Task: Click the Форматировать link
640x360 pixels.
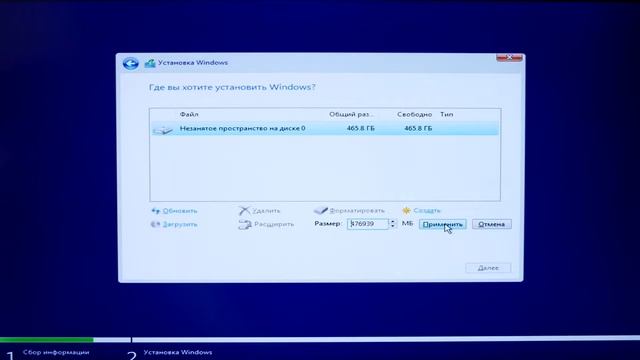Action: 357,211
